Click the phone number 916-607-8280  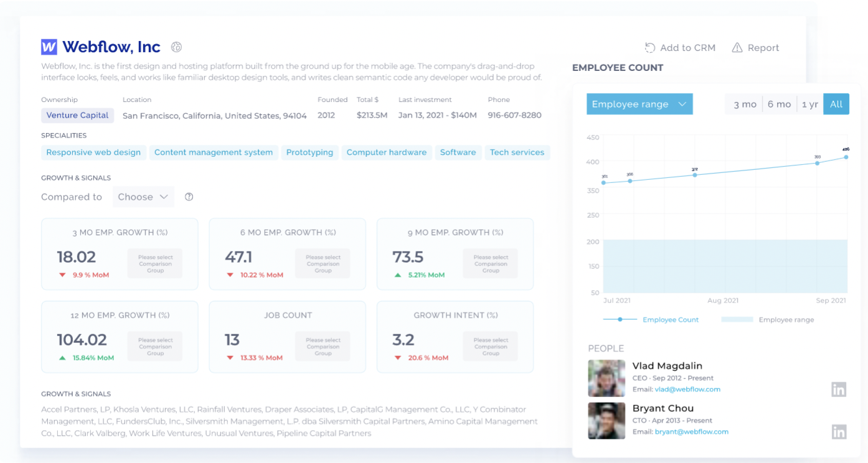coord(514,116)
